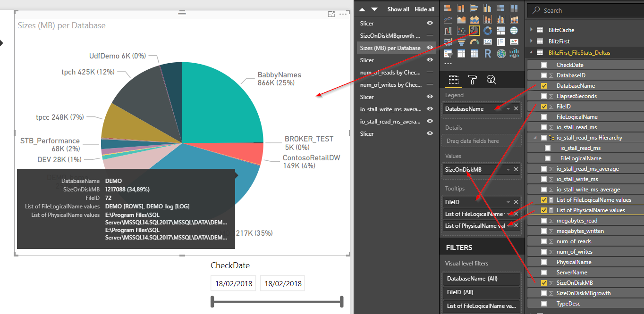Expand the BlitzFirst table
The height and width of the screenshot is (314, 644).
point(531,41)
